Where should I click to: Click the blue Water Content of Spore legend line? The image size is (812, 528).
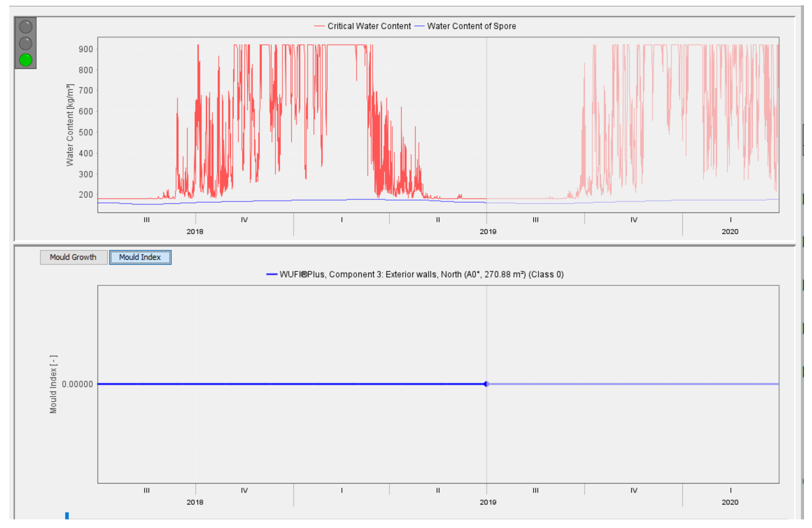pos(419,26)
